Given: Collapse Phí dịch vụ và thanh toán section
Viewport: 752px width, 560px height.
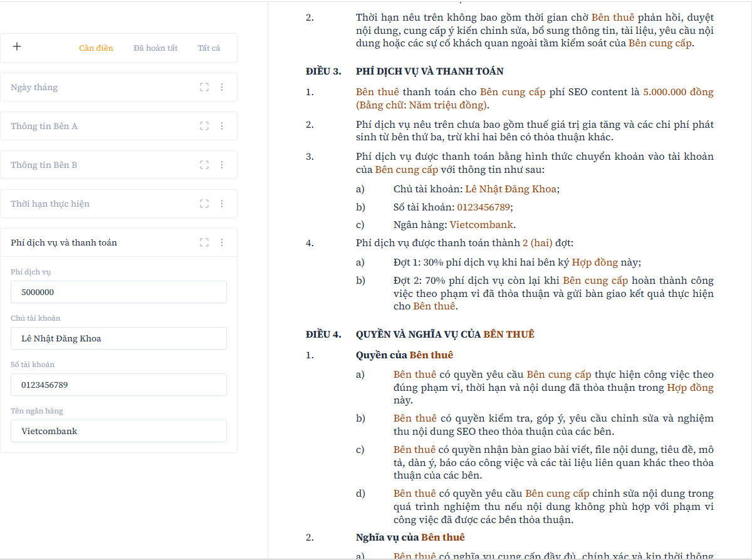Looking at the screenshot, I should tap(118, 242).
